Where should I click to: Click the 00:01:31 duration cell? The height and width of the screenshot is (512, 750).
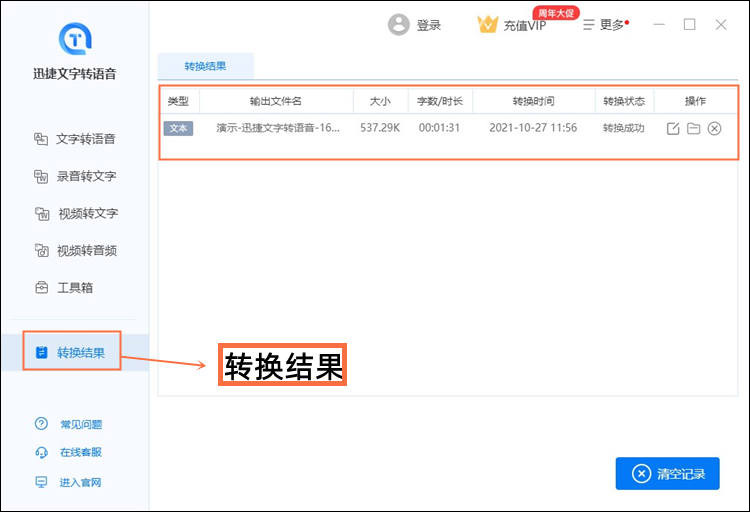click(439, 128)
